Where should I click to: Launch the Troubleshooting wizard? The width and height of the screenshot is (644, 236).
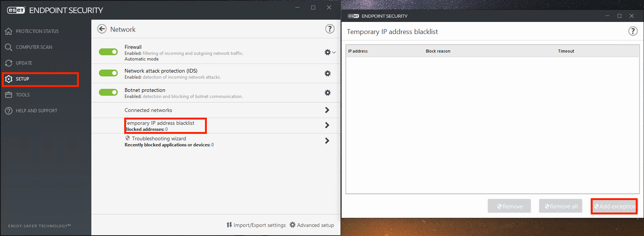[x=159, y=138]
